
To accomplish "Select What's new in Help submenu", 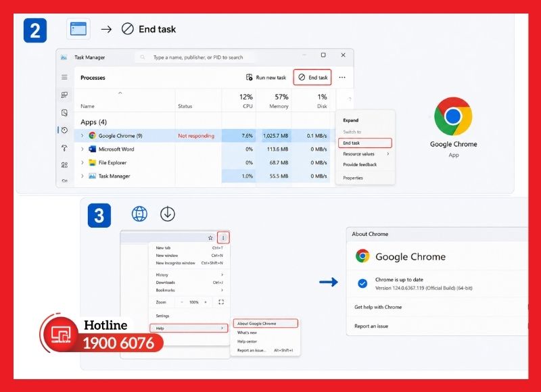I will (x=247, y=333).
